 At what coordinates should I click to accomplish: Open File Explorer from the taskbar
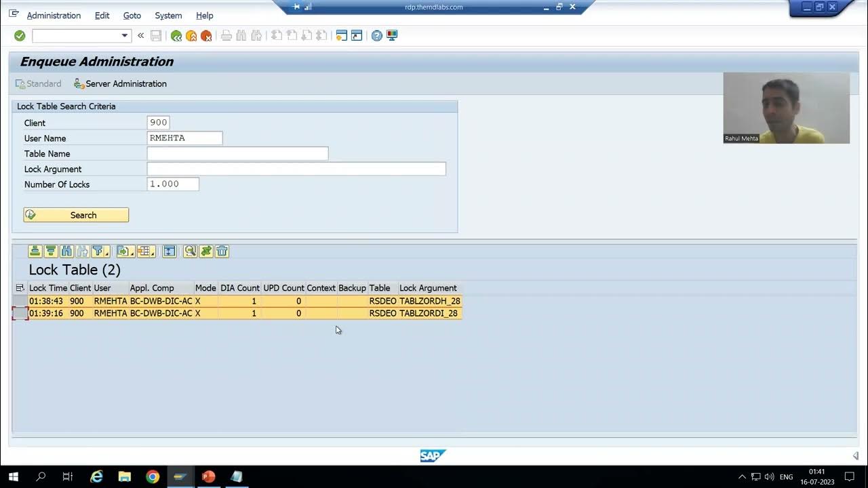pos(125,476)
